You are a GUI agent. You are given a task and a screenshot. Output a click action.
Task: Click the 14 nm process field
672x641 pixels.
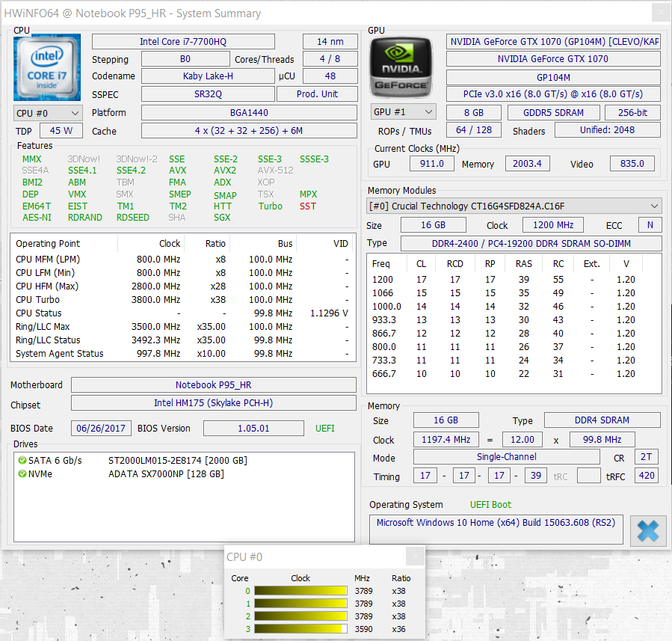330,42
